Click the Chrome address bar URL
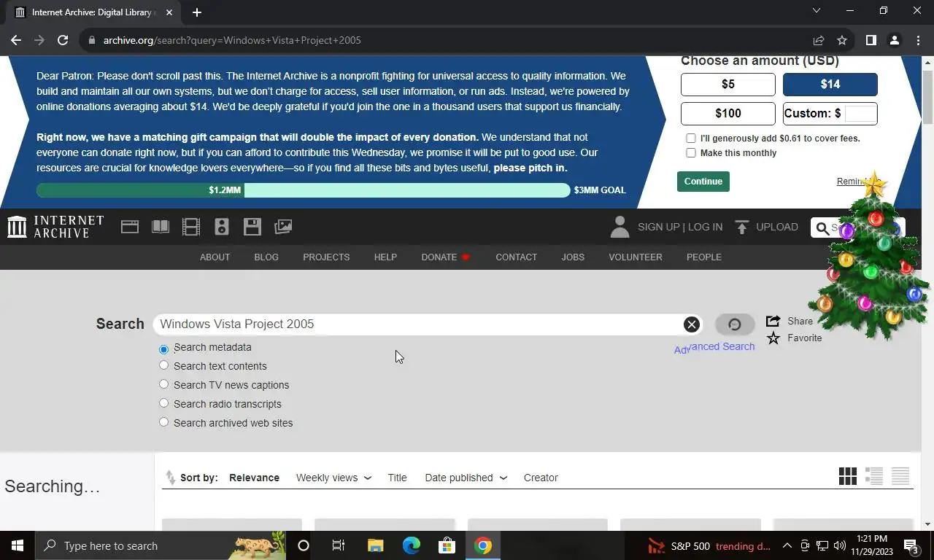 (232, 40)
